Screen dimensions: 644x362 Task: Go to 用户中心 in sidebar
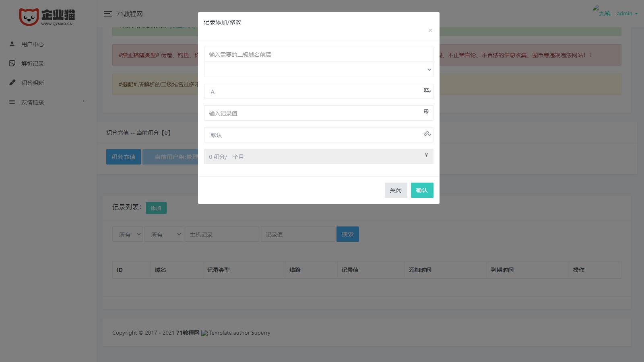[33, 44]
